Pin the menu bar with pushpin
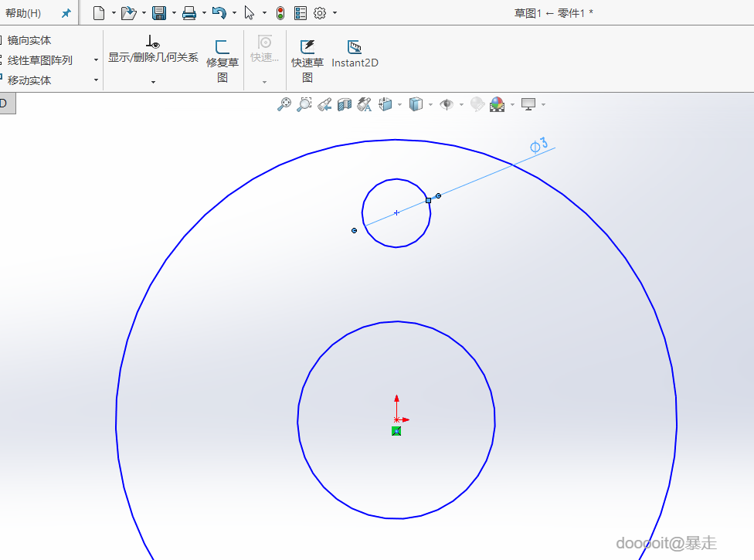Viewport: 754px width, 560px height. [66, 13]
